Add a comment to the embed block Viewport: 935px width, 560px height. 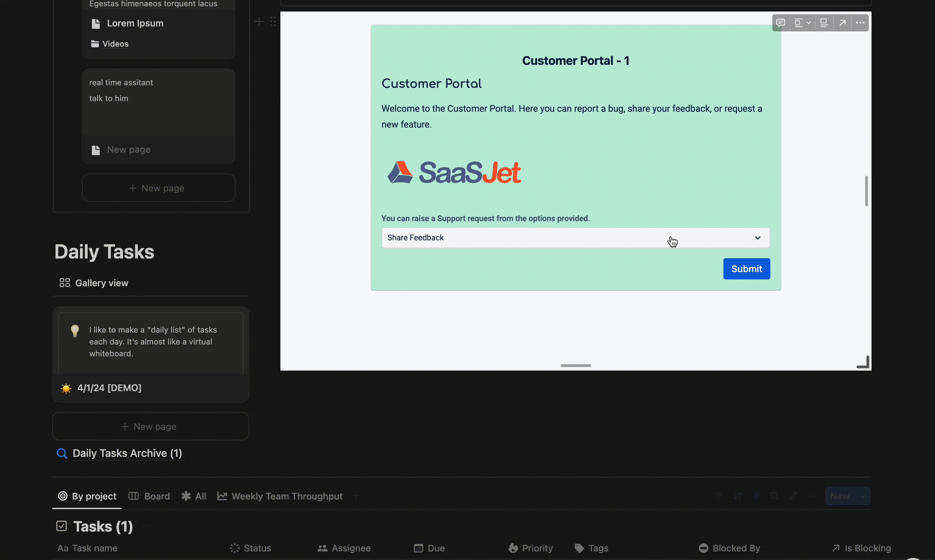(781, 22)
